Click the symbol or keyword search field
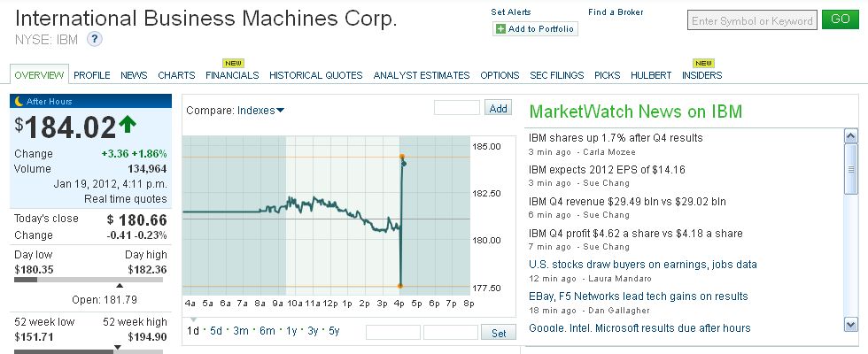This screenshot has height=354, width=868. point(751,21)
